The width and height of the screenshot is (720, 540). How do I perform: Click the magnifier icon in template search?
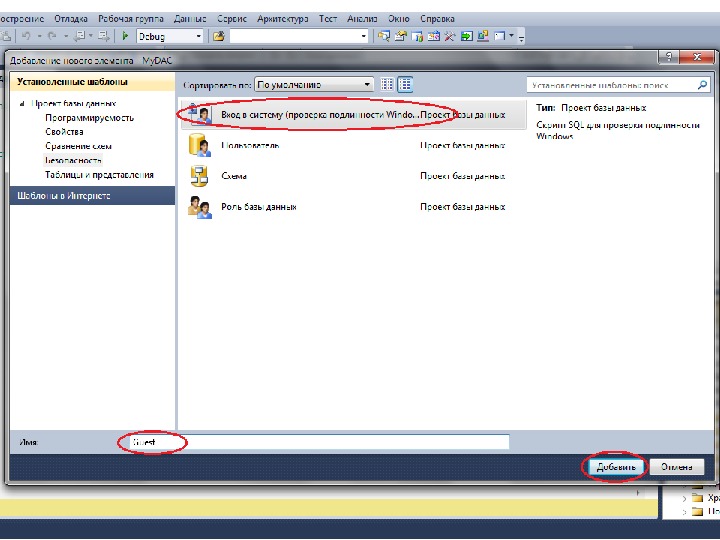click(702, 84)
